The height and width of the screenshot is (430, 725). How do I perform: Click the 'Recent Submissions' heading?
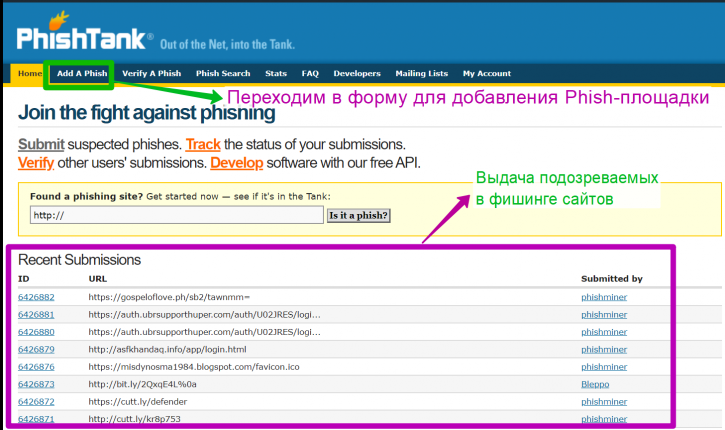pyautogui.click(x=80, y=260)
